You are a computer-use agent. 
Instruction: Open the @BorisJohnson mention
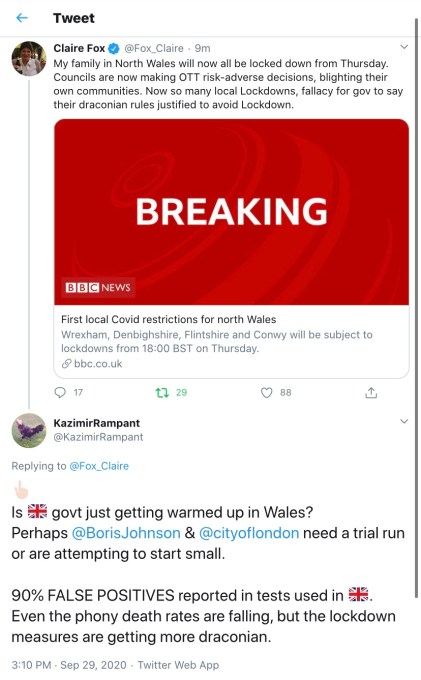point(126,533)
